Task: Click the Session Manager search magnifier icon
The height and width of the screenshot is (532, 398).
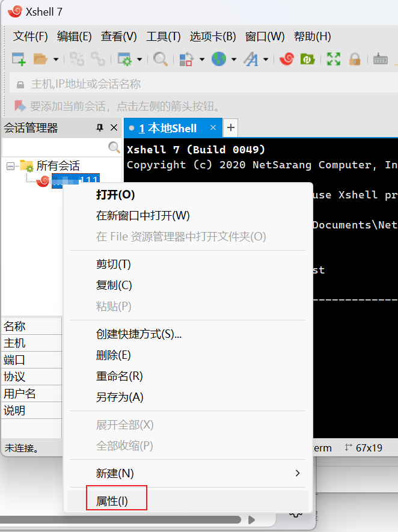Action: point(114,147)
